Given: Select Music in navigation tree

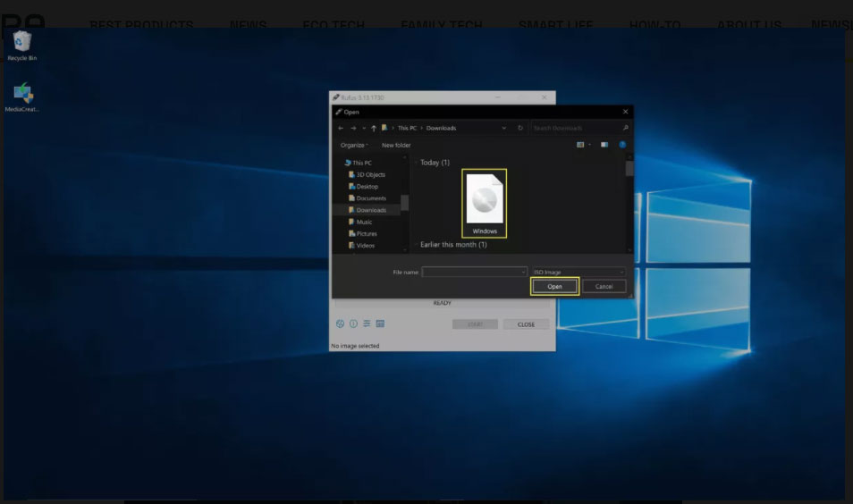Looking at the screenshot, I should (360, 222).
